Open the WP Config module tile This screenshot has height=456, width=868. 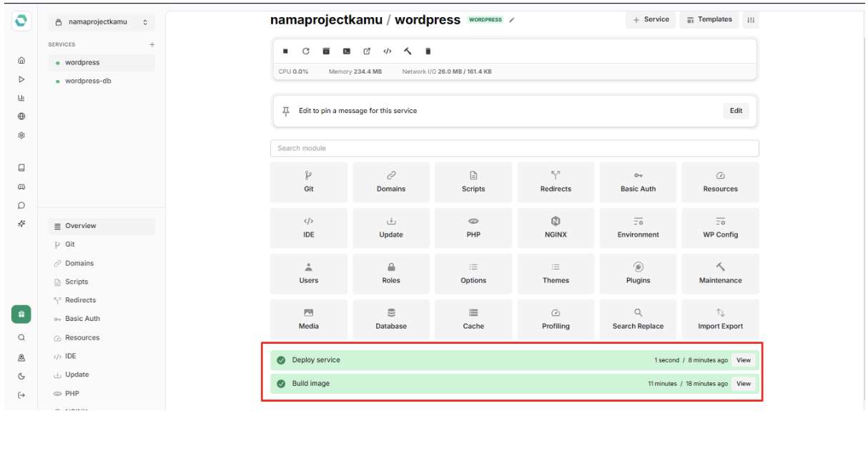720,228
